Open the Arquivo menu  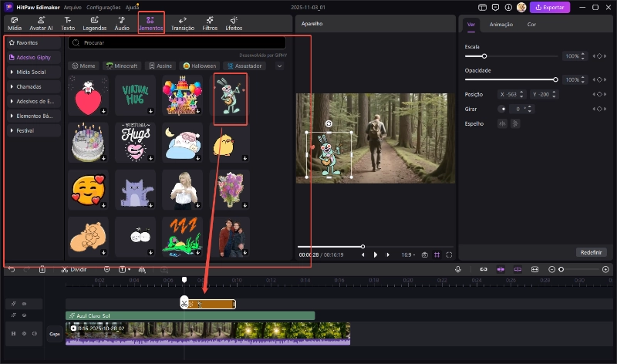pyautogui.click(x=72, y=8)
